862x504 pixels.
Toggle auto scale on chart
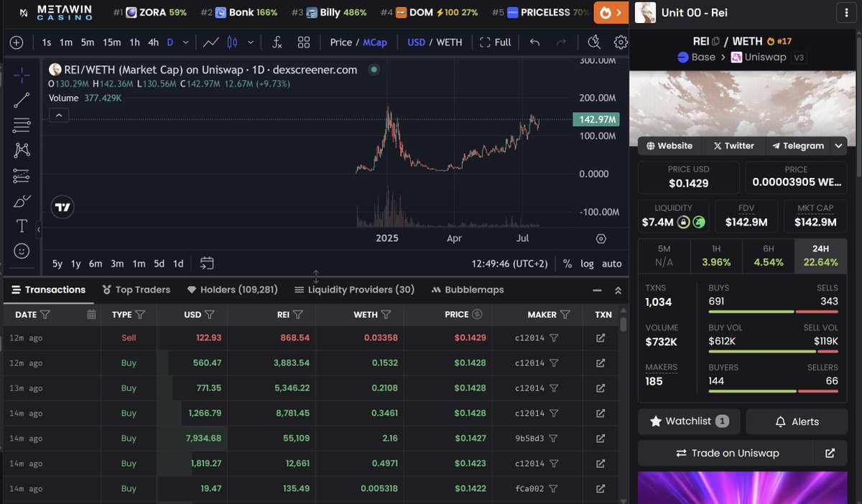point(612,263)
